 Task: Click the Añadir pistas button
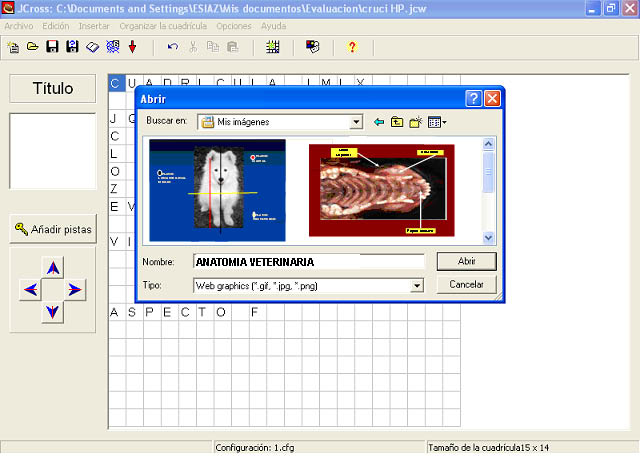pos(53,229)
